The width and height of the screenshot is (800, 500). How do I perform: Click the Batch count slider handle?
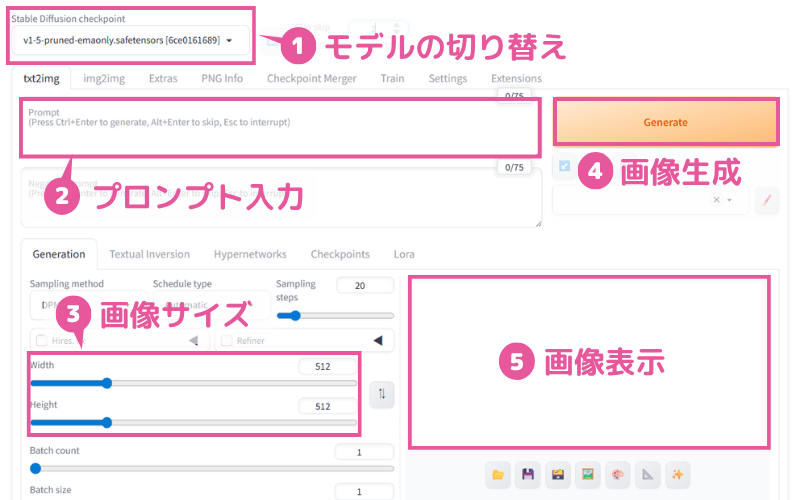pyautogui.click(x=35, y=468)
